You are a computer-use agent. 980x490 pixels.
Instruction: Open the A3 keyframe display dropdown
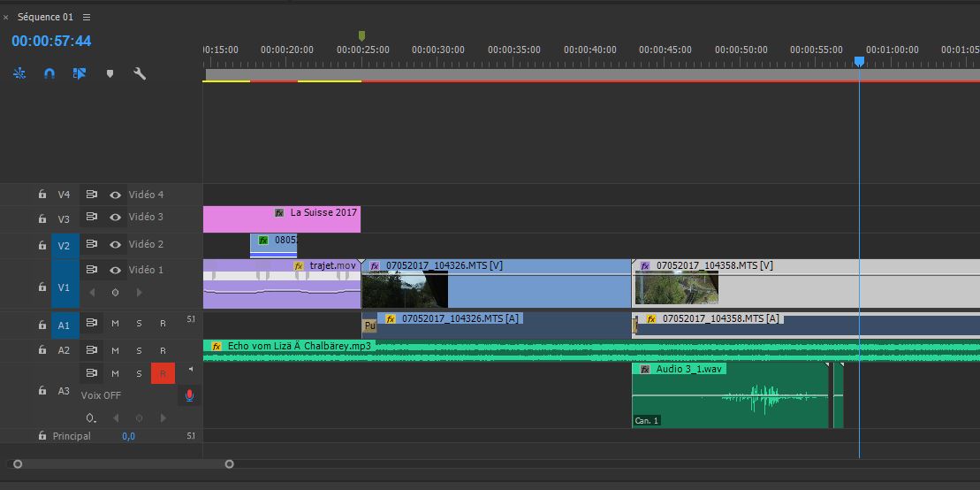(x=91, y=417)
